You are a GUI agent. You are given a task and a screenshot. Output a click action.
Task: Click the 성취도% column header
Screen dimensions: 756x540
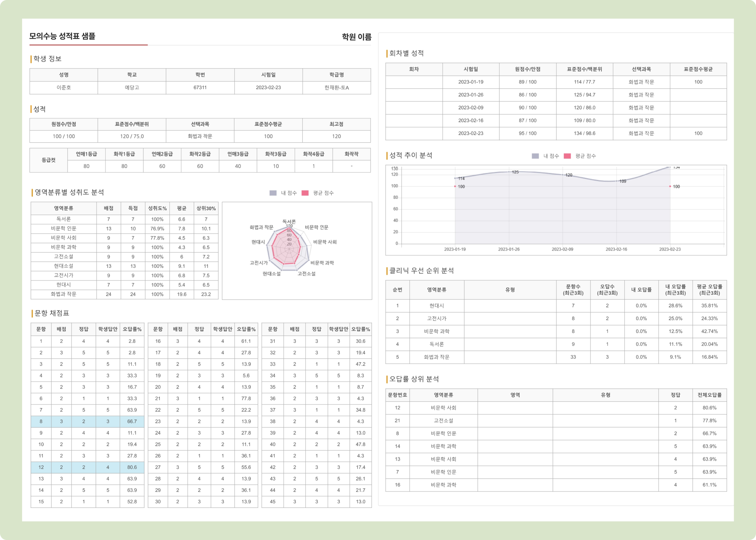157,209
